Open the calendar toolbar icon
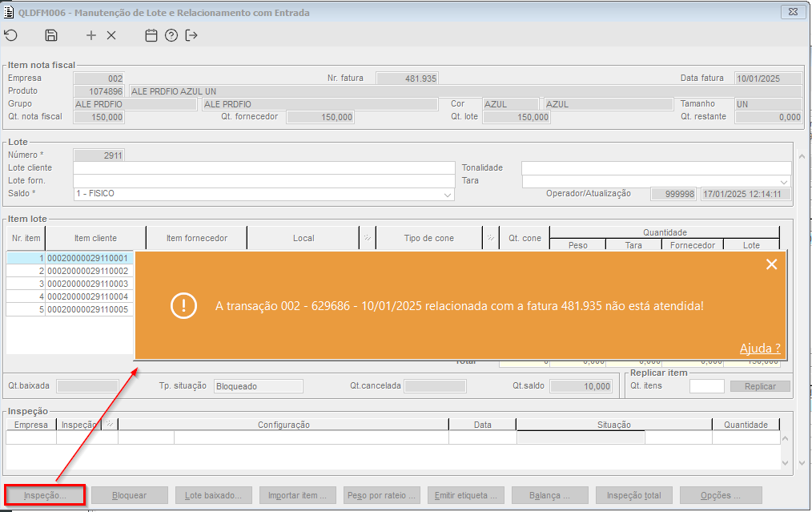812x512 pixels. pyautogui.click(x=151, y=35)
